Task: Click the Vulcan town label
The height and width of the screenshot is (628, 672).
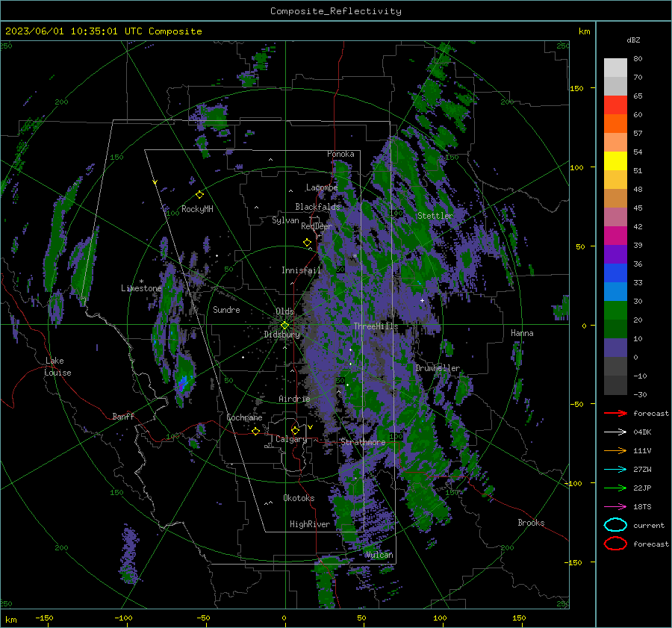Action: tap(379, 555)
